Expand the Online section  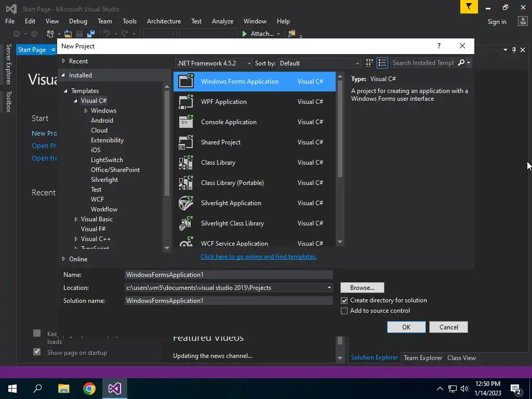point(63,259)
